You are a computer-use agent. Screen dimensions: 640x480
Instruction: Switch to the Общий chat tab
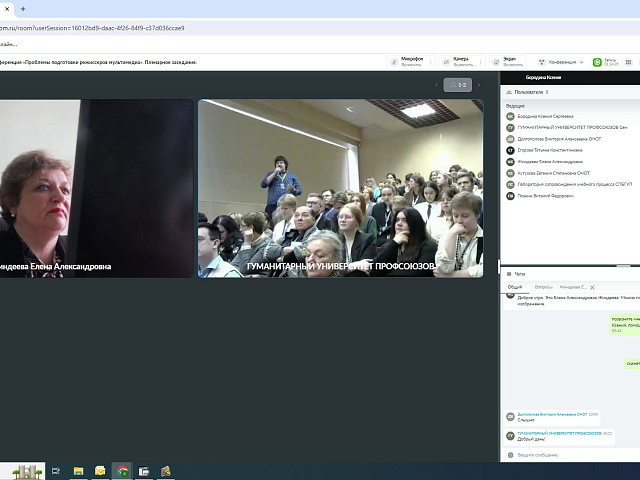coord(514,286)
